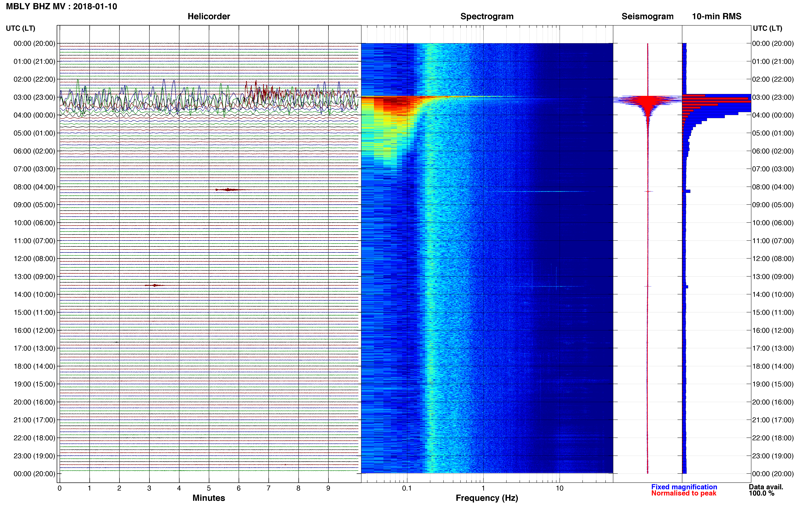
Task: Click the blue RMS bar spike near 08:15
Action: (x=686, y=191)
